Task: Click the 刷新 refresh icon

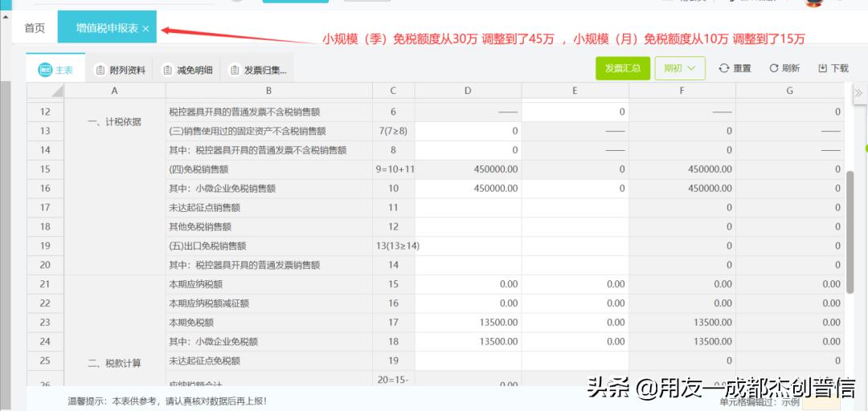Action: 774,68
